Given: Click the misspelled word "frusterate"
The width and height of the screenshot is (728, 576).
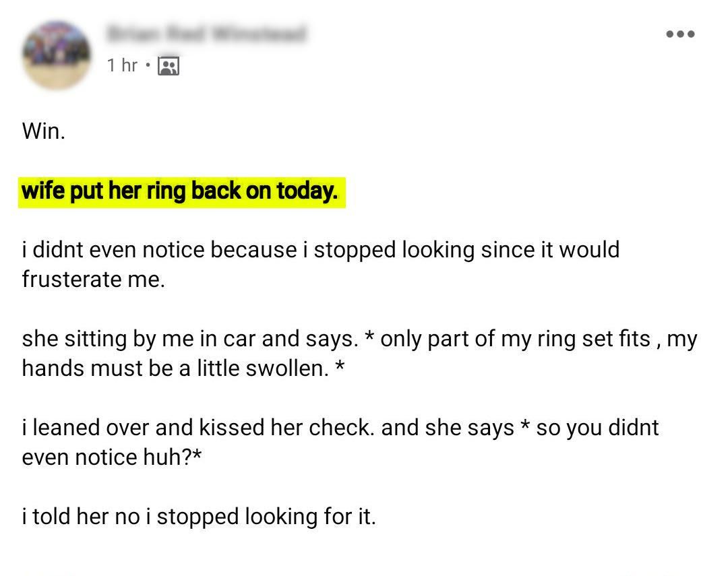Looking at the screenshot, I should pos(70,280).
